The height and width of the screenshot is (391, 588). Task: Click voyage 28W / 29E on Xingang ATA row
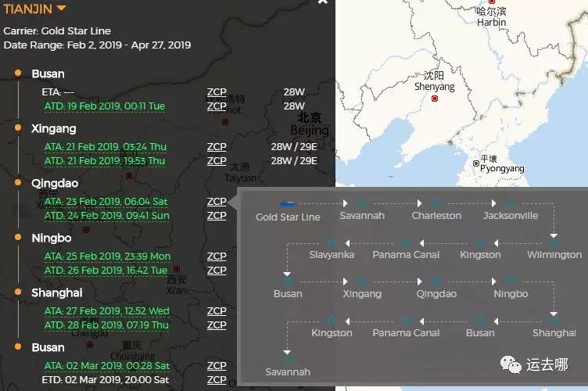click(x=294, y=147)
